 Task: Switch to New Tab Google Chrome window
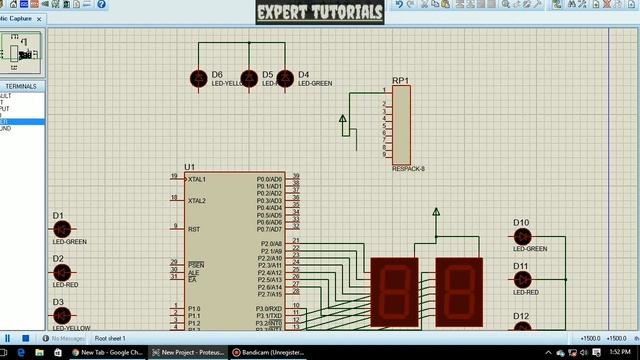[107, 352]
